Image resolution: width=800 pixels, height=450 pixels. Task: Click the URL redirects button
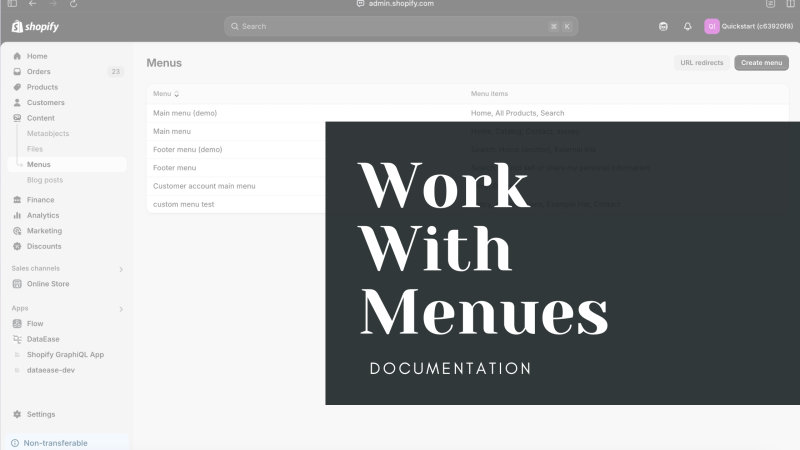(702, 63)
